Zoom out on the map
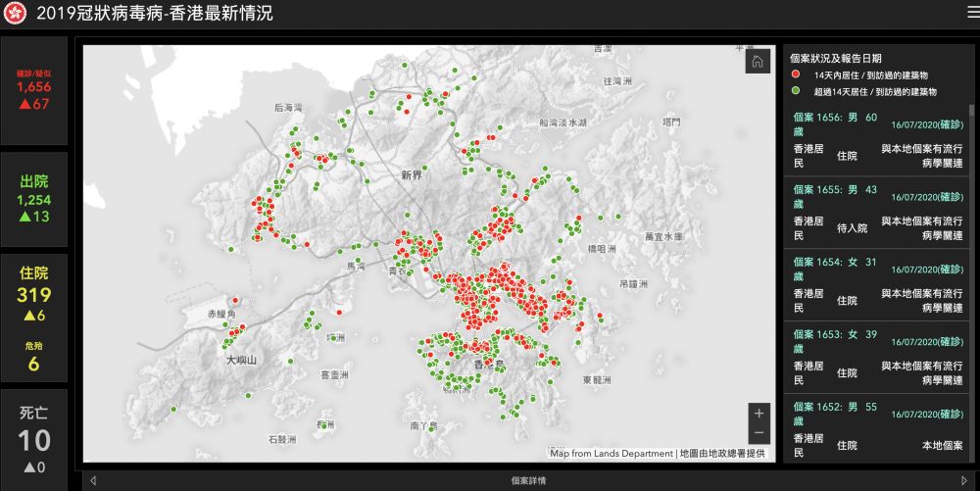Image resolution: width=980 pixels, height=491 pixels. click(x=759, y=434)
